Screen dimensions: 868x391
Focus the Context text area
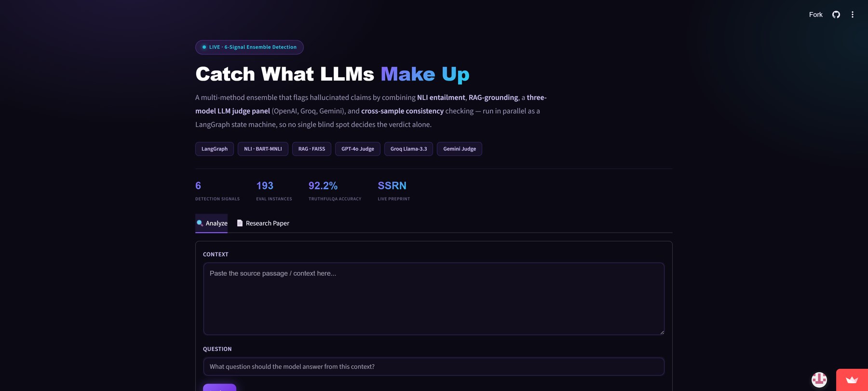pyautogui.click(x=434, y=299)
